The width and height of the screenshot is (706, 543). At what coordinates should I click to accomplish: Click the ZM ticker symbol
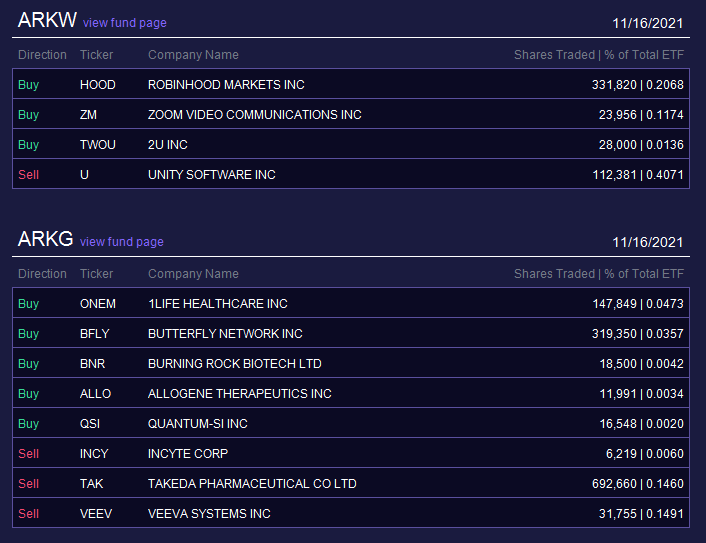point(88,115)
